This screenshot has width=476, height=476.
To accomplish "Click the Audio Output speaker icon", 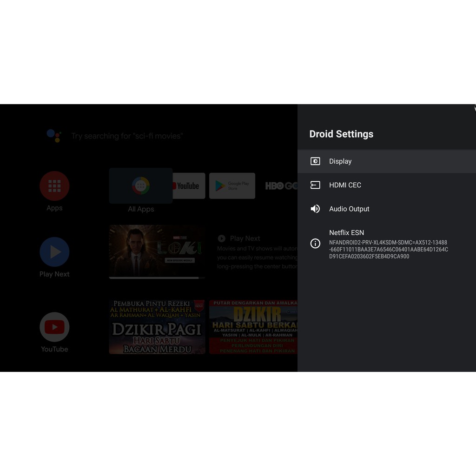I will (315, 209).
